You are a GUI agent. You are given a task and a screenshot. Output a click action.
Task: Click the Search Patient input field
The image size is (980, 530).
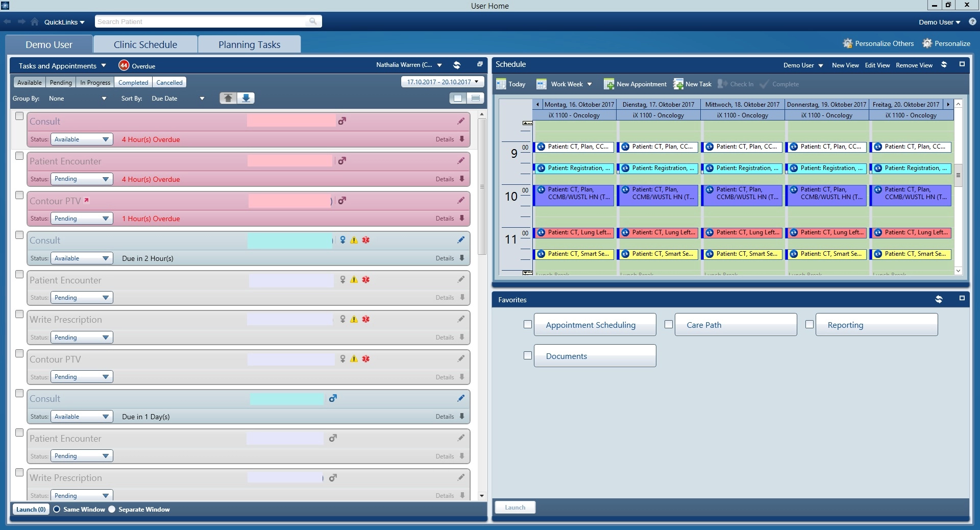pyautogui.click(x=202, y=21)
